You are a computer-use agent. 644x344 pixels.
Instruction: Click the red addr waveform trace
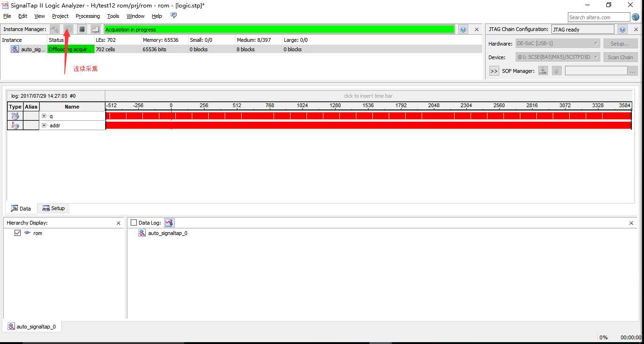pyautogui.click(x=368, y=125)
